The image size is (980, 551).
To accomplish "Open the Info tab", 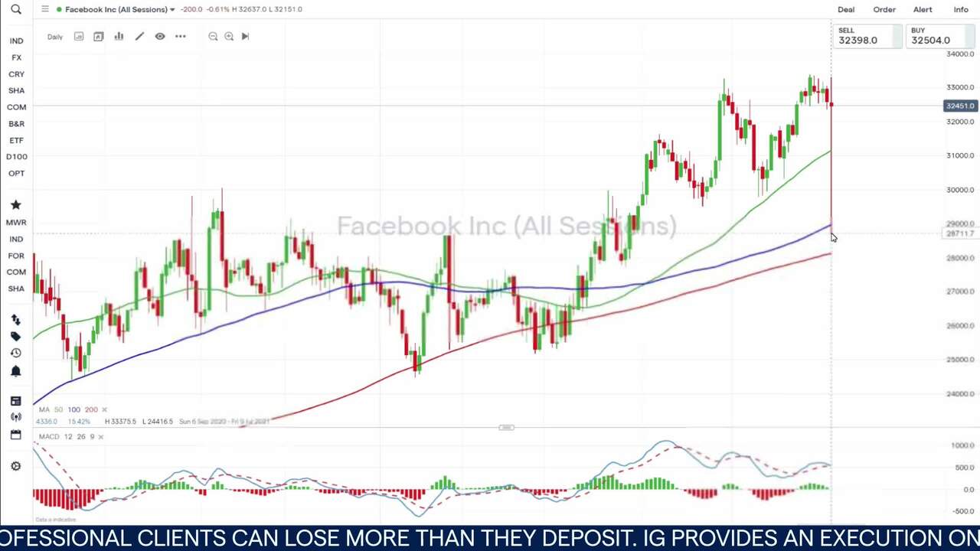I will [x=961, y=9].
